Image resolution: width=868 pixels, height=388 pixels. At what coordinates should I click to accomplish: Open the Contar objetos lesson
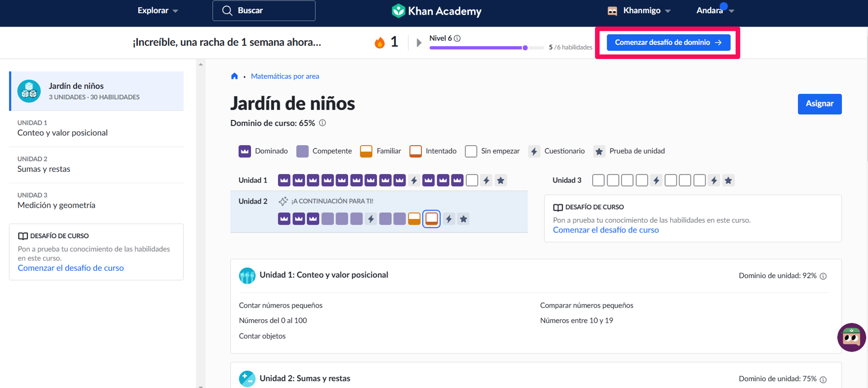point(262,336)
